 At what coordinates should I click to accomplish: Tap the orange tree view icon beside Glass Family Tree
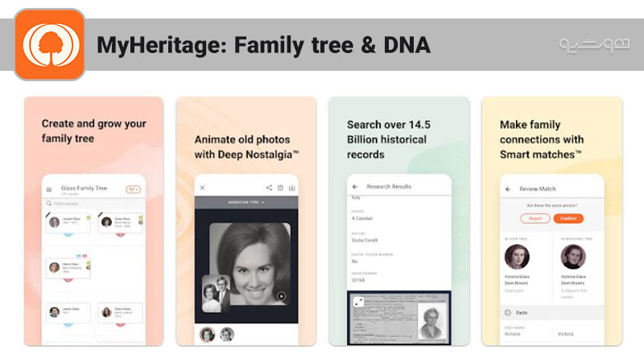[133, 189]
